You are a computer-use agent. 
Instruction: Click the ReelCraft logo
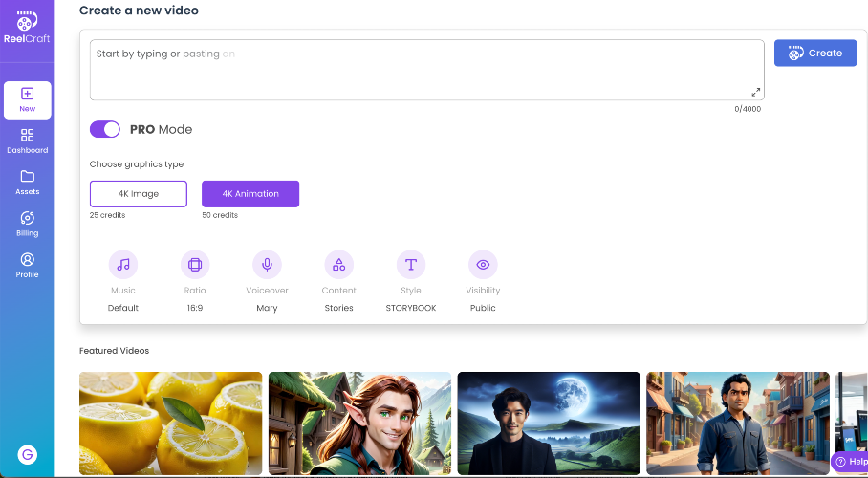coord(27,28)
